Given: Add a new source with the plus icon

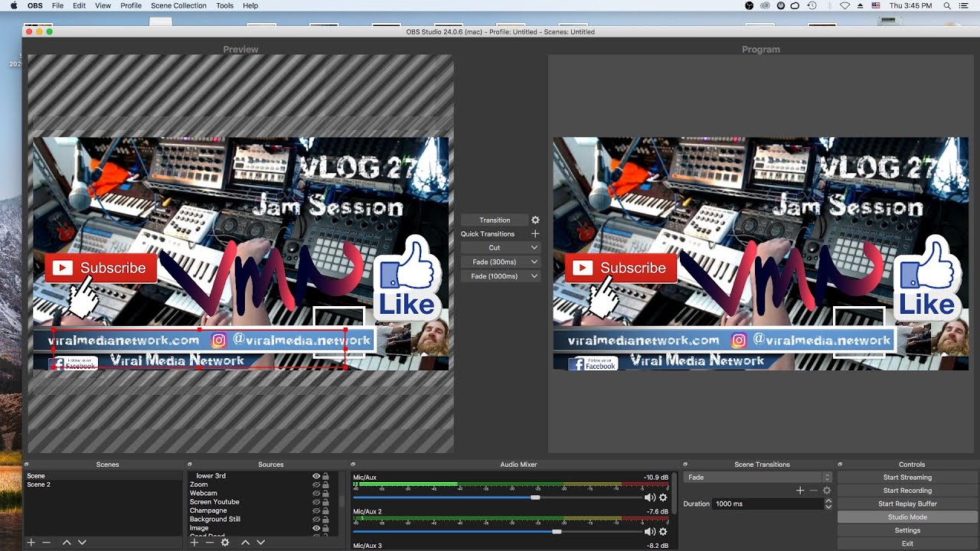Looking at the screenshot, I should [x=194, y=542].
